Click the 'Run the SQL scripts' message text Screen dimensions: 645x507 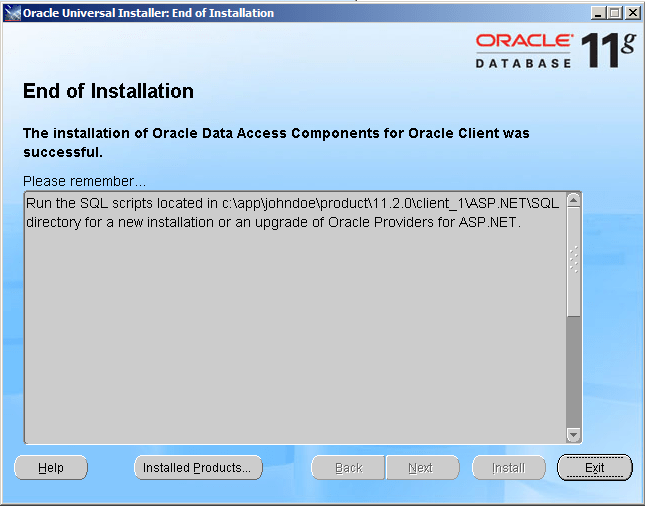[292, 213]
